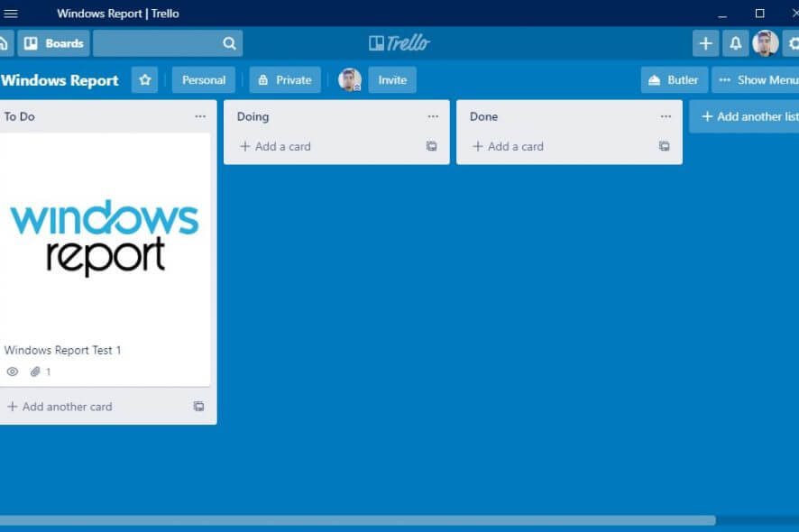Viewport: 799px width, 532px height.
Task: Click the search input field
Action: 168,43
